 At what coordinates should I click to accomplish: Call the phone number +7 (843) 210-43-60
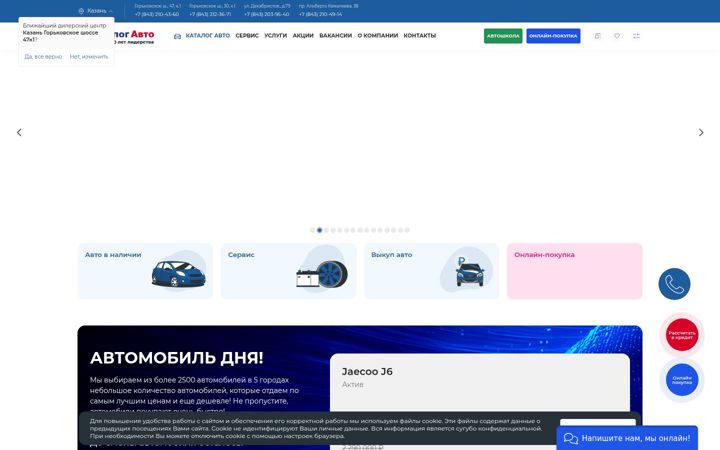[157, 14]
